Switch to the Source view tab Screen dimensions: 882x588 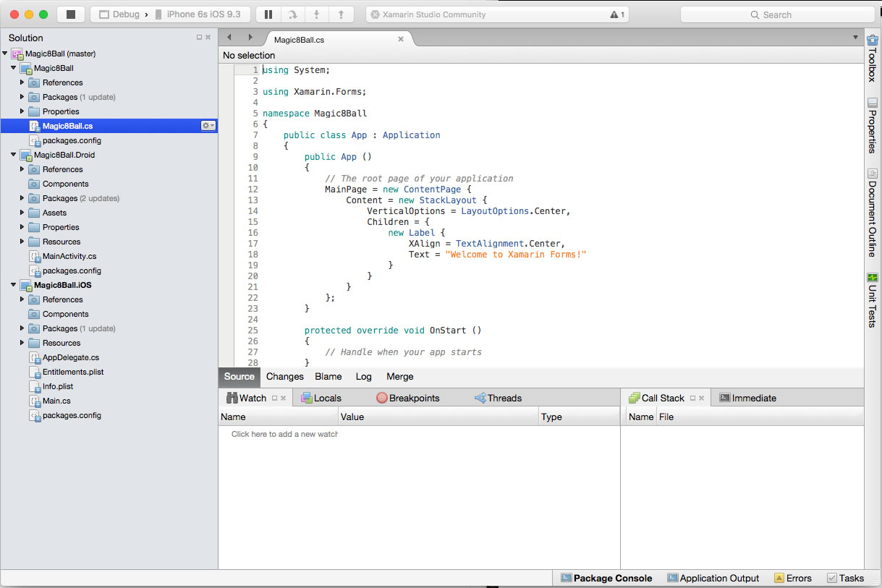(239, 377)
